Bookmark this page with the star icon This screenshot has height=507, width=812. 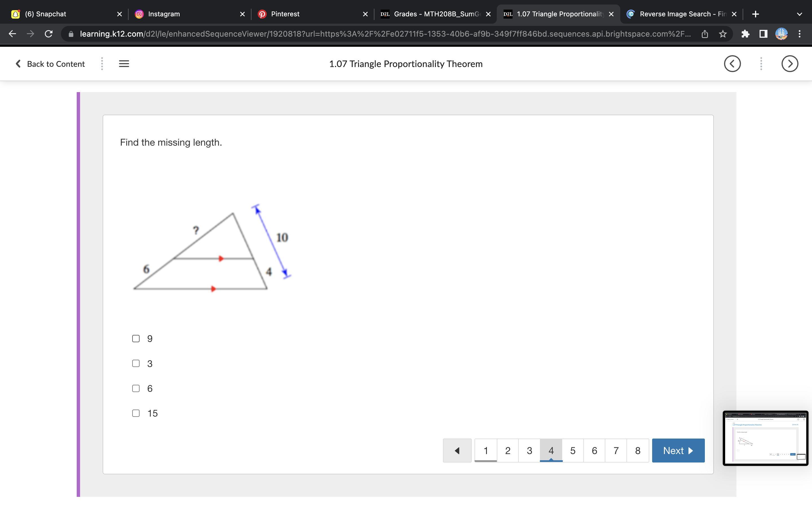pos(723,34)
